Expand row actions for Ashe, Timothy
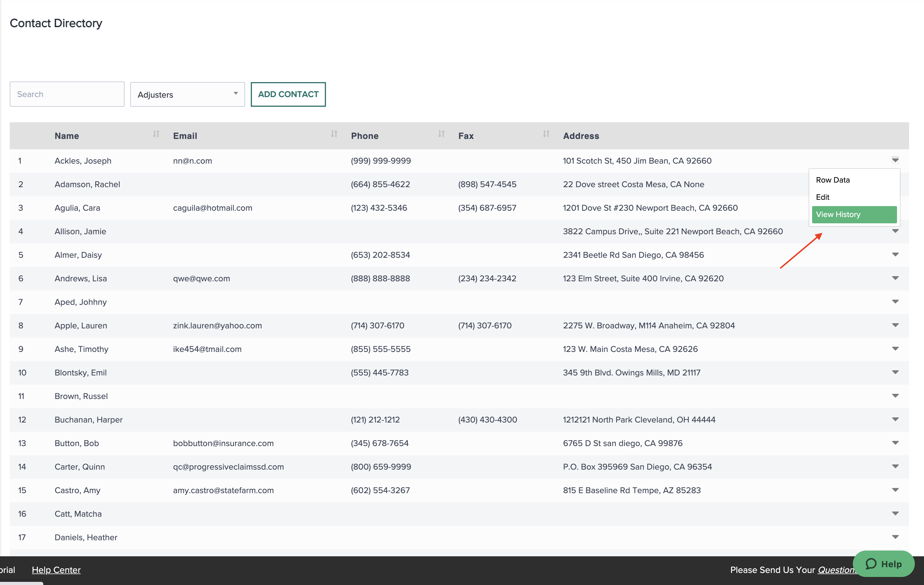Image resolution: width=924 pixels, height=585 pixels. 895,348
